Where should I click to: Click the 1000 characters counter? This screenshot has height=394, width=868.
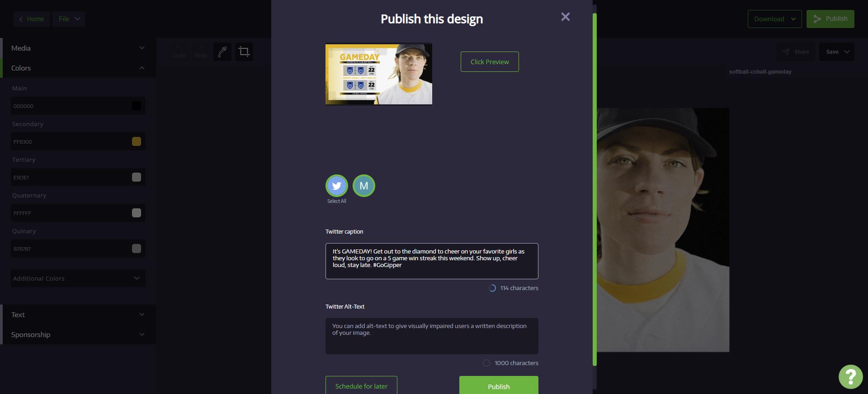(x=516, y=363)
